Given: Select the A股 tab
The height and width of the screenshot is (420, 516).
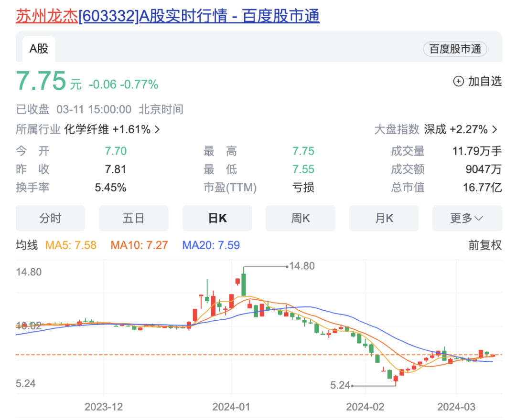Looking at the screenshot, I should click(x=38, y=48).
